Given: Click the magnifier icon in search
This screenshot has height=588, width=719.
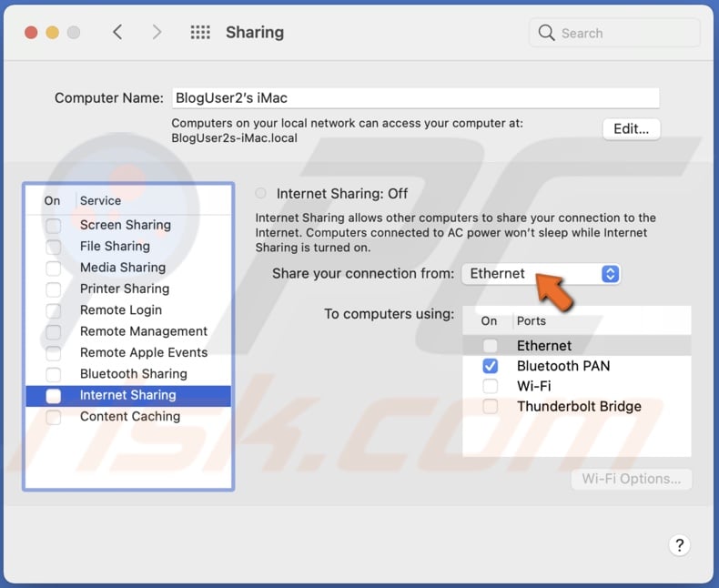Looking at the screenshot, I should [x=546, y=33].
